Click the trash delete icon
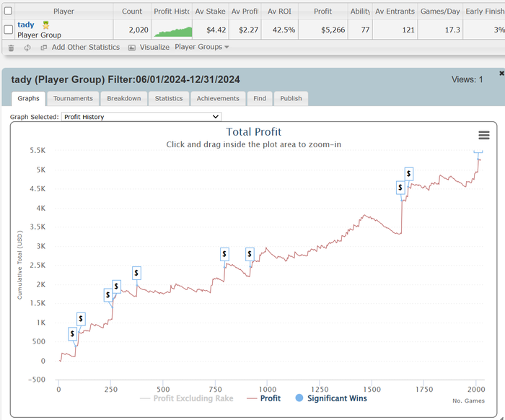 (x=10, y=48)
